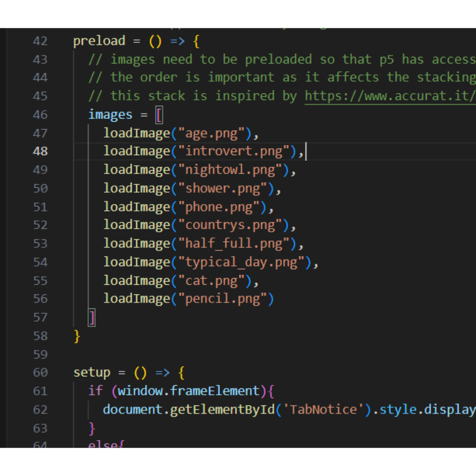This screenshot has width=476, height=476.
Task: Click the closing square bracket on line 57
Action: pos(92,317)
